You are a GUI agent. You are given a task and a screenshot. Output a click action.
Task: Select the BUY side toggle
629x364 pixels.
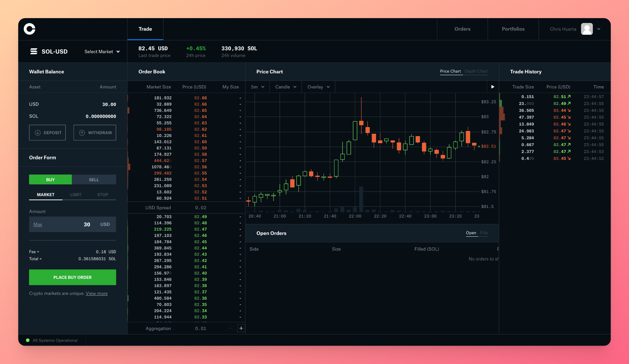coord(50,180)
